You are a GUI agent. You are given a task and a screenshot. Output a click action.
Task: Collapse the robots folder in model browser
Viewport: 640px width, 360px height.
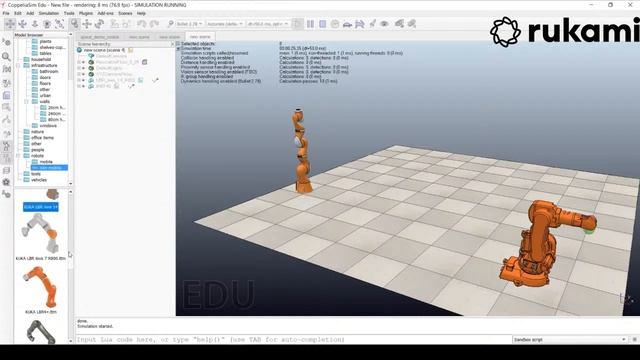18,156
